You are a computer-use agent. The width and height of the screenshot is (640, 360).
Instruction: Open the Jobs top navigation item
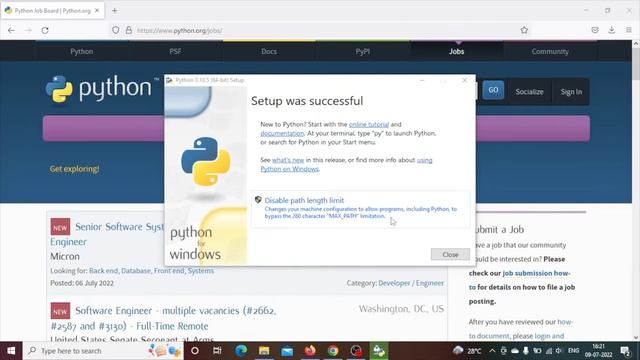tap(456, 51)
